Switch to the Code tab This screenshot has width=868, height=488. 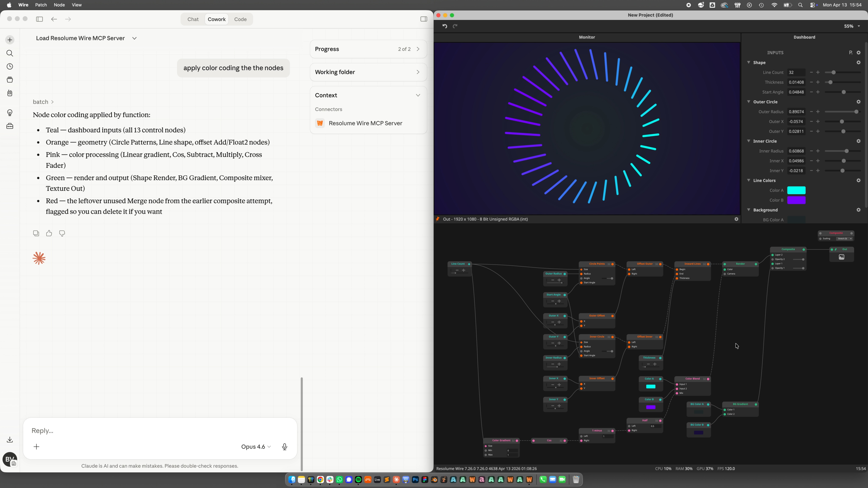coord(240,19)
